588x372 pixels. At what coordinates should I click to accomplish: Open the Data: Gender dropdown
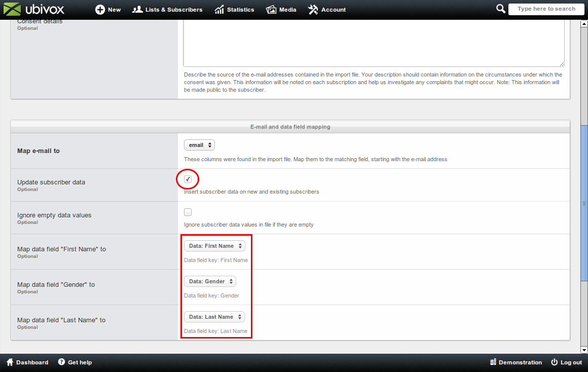point(210,281)
